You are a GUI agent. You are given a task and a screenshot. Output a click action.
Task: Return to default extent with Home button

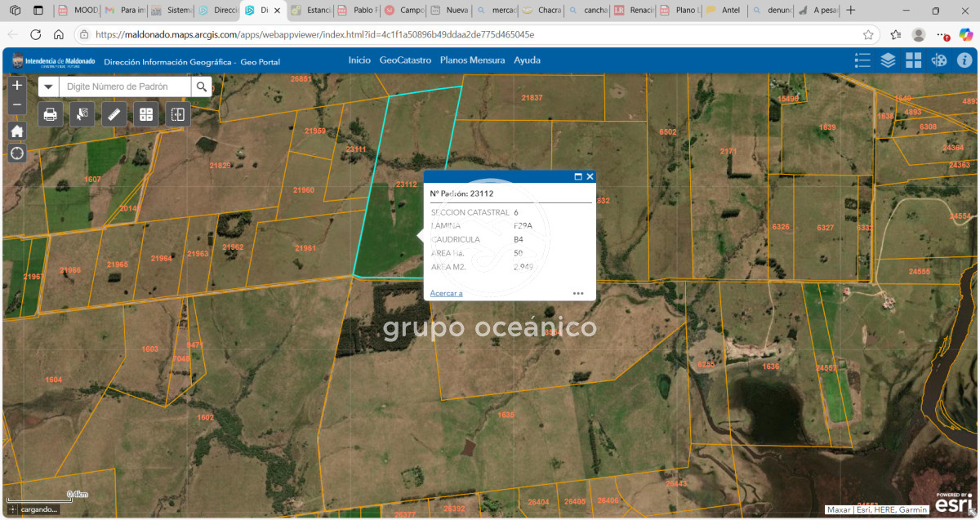[16, 131]
